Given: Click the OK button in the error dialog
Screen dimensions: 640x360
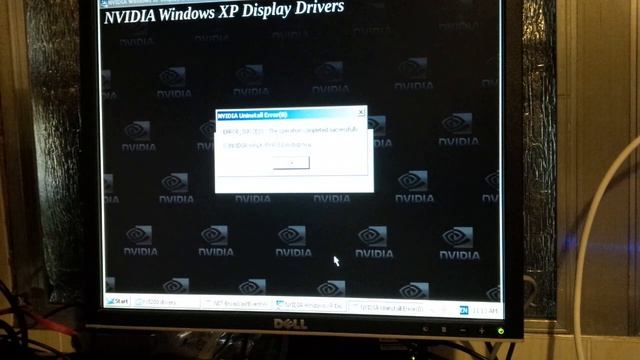Looking at the screenshot, I should [291, 163].
